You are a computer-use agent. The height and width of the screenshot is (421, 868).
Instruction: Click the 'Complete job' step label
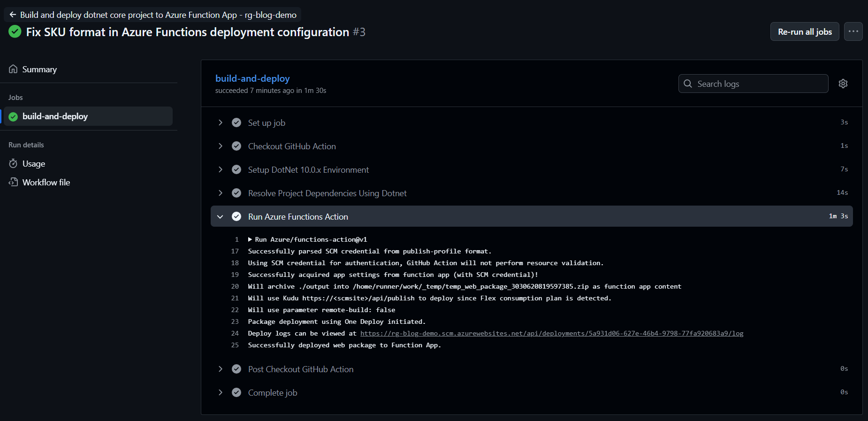[273, 392]
